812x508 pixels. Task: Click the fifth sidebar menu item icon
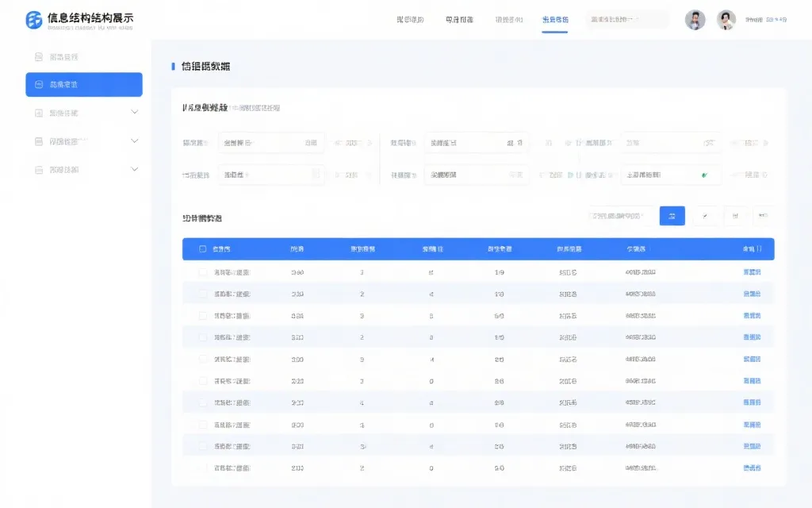click(x=39, y=169)
